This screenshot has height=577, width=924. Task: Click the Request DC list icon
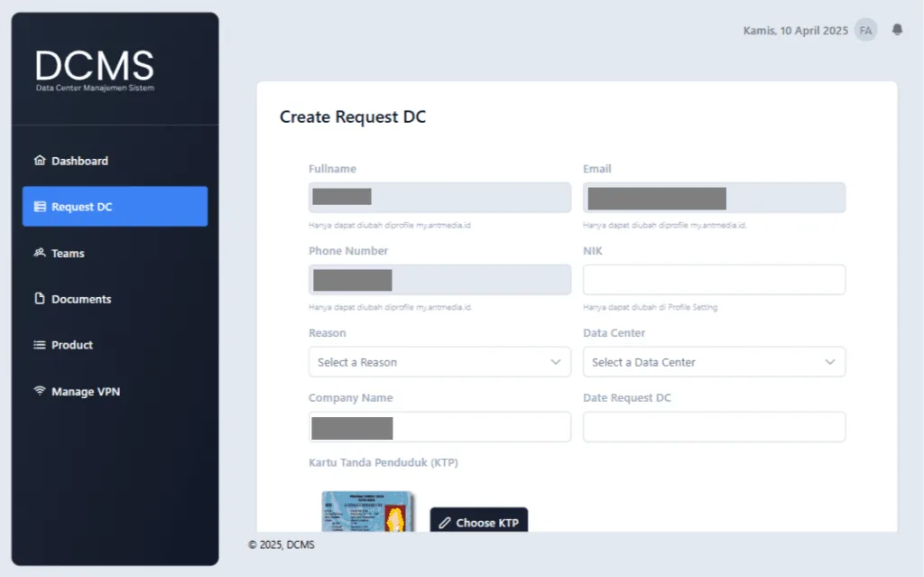click(x=40, y=207)
